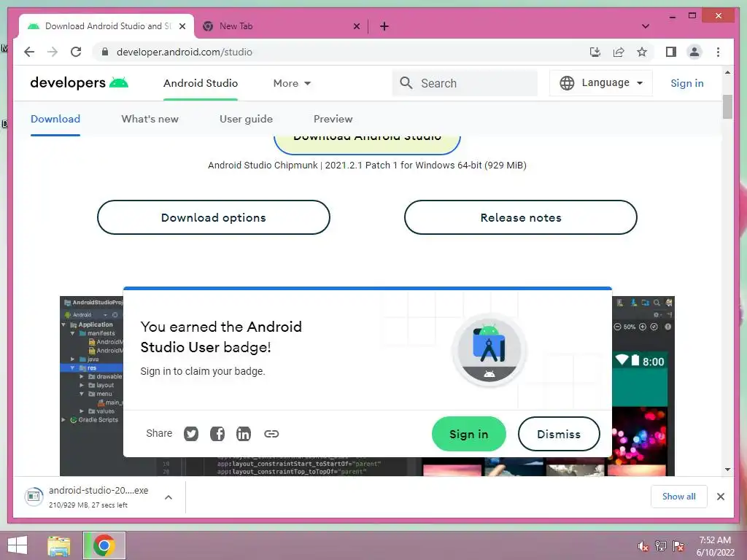747x560 pixels.
Task: Bookmark this tab with star icon
Action: (x=642, y=52)
